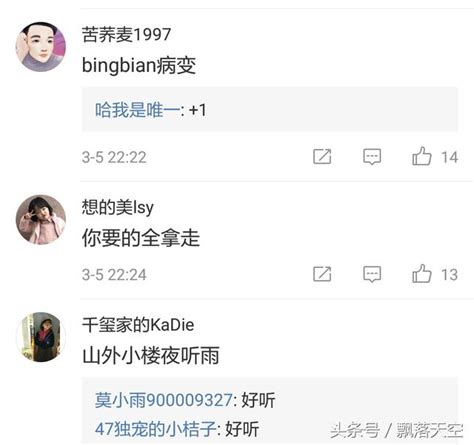Viewport: 474px width, 445px height.
Task: Open username 想的美lsy
Action: (x=117, y=207)
